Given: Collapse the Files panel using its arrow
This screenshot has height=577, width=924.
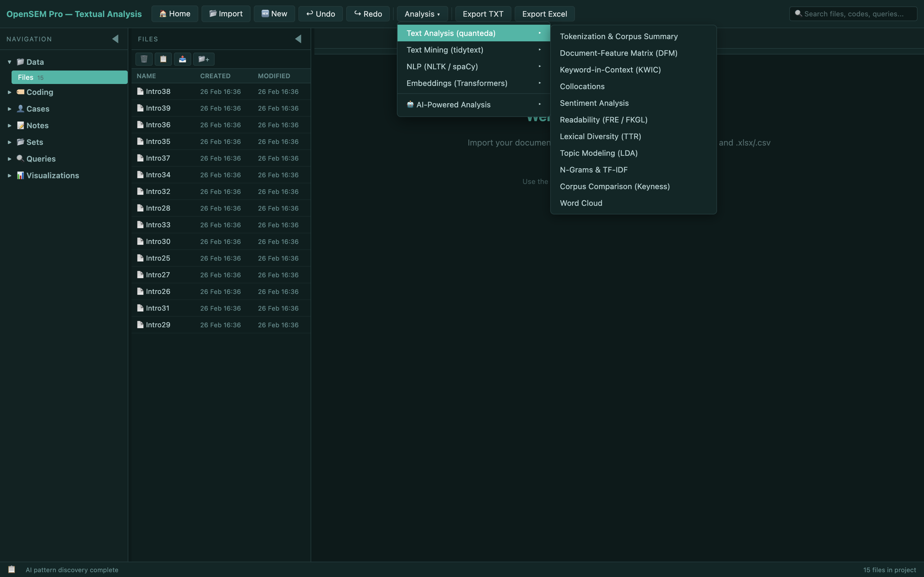Looking at the screenshot, I should pyautogui.click(x=298, y=38).
